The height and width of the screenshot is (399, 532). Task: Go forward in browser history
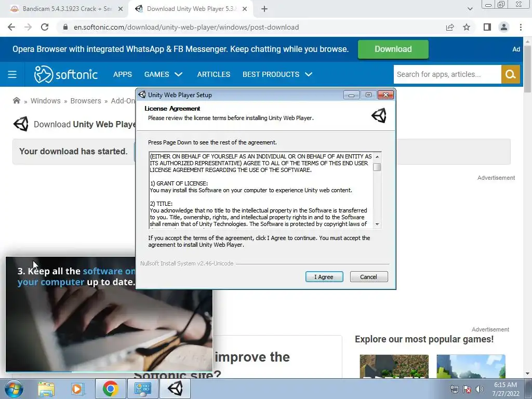28,27
